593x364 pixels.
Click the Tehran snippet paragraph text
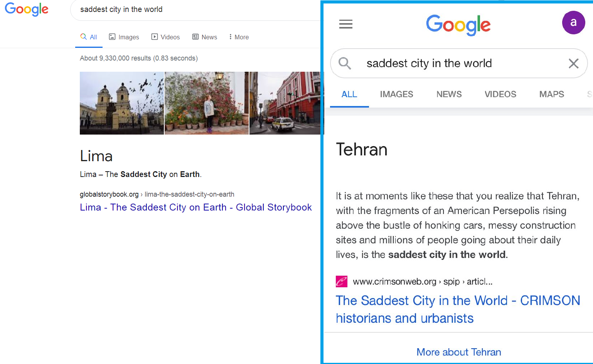point(458,225)
